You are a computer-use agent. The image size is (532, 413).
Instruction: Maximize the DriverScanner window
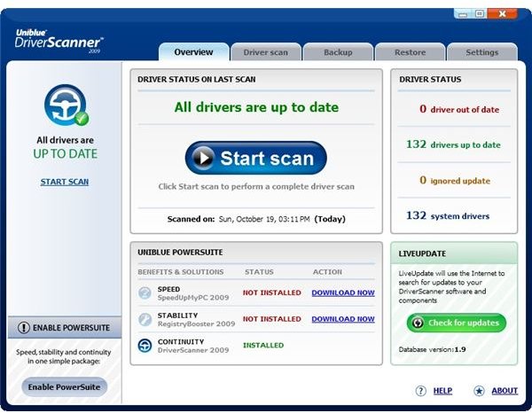pyautogui.click(x=479, y=14)
